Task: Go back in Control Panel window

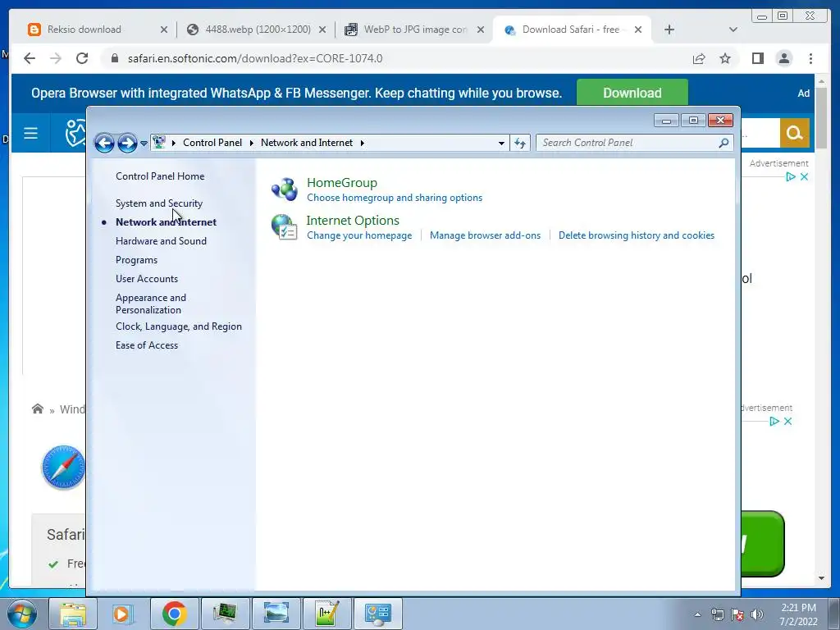Action: 104,143
